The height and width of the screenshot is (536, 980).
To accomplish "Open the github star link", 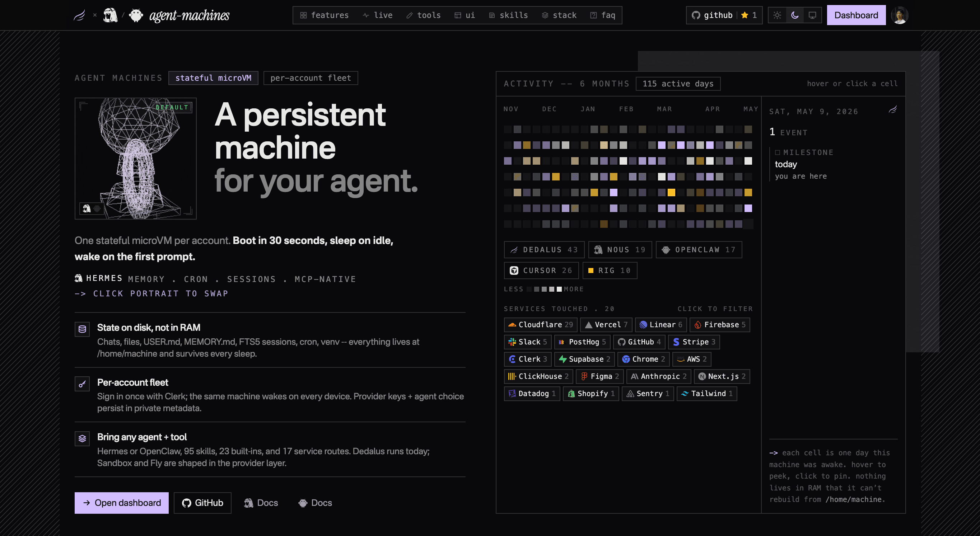I will coord(724,15).
